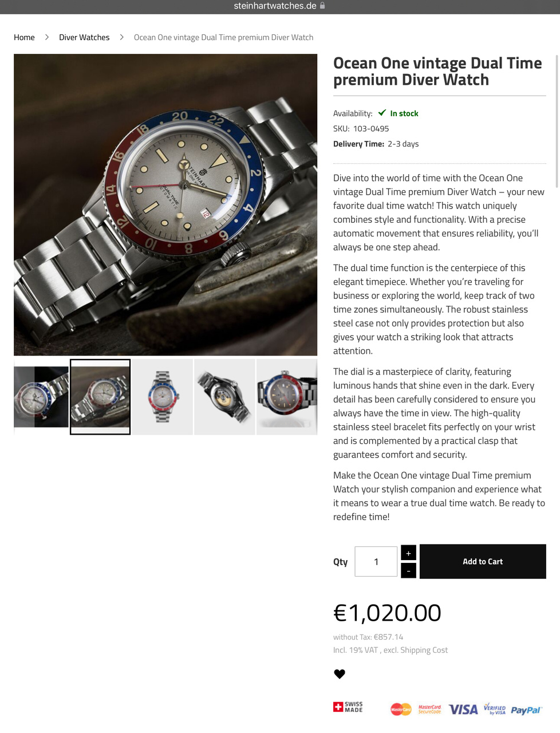The image size is (560, 733).
Task: Click the MasterCard SecureCode logo
Action: pyautogui.click(x=429, y=709)
